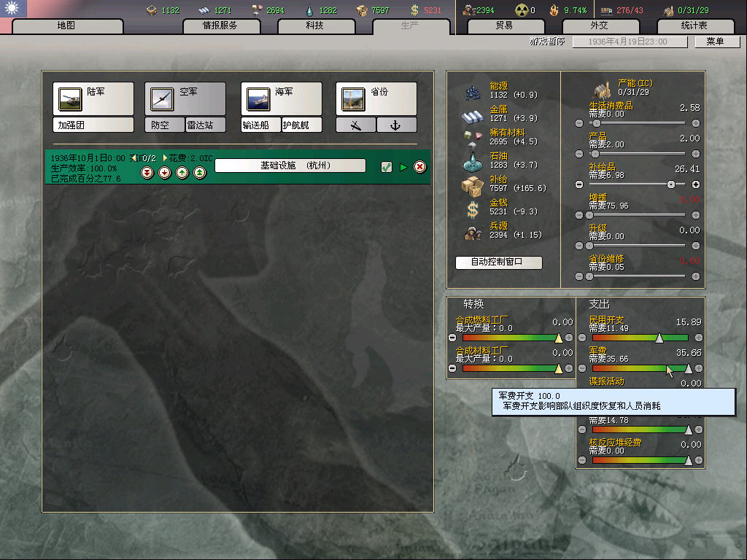The image size is (747, 560).
Task: Increase 补给品 allocation with plus button
Action: (695, 184)
